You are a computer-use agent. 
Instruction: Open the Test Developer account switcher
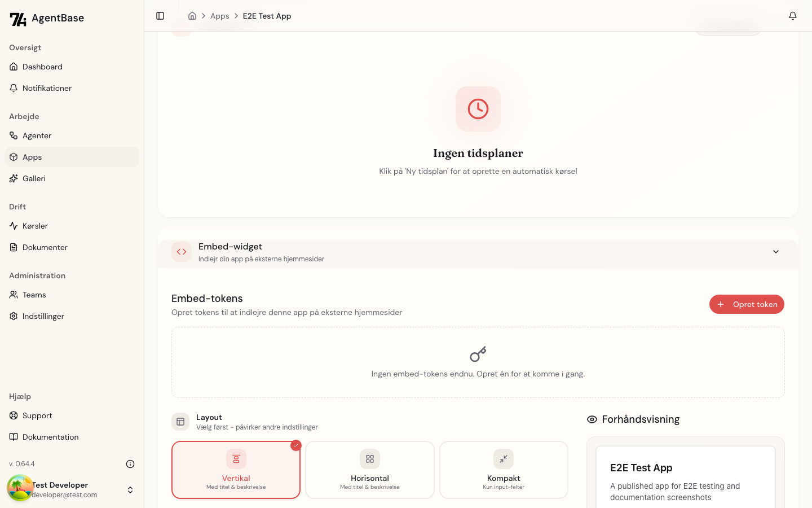72,489
